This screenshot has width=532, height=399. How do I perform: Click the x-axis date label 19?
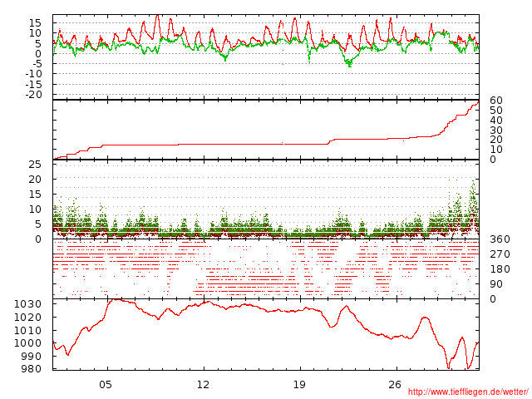coord(299,385)
